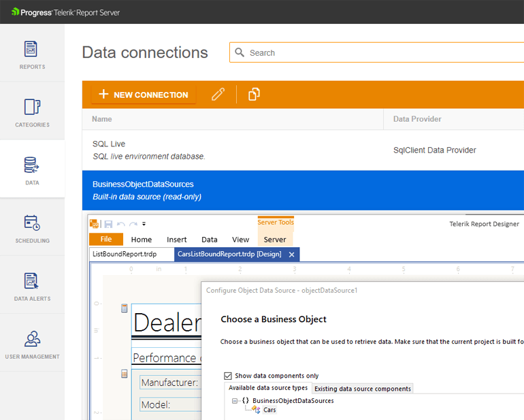Select the BusinessObjectDataSources tree item label

pos(293,401)
